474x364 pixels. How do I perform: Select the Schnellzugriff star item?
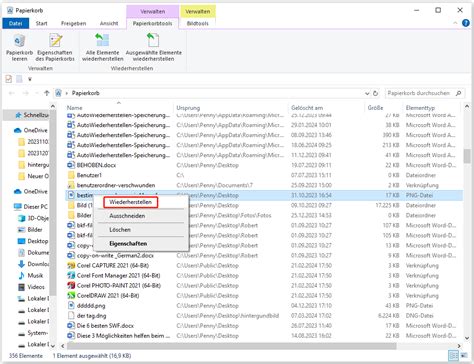(x=32, y=115)
